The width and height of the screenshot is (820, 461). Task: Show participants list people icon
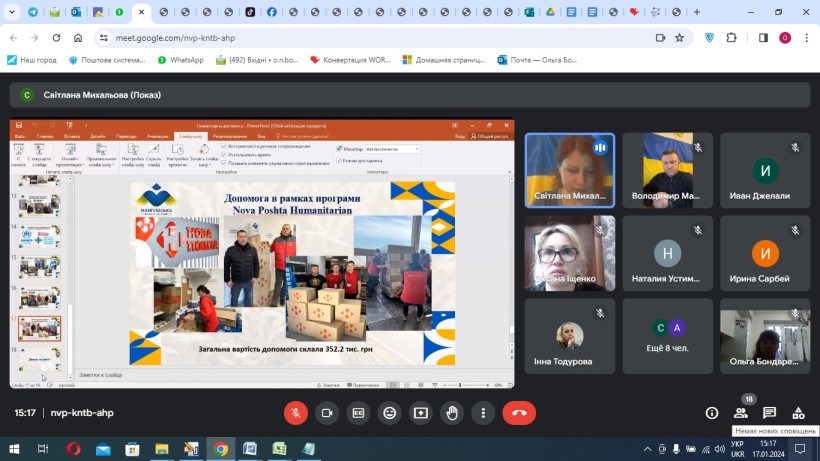click(x=741, y=413)
